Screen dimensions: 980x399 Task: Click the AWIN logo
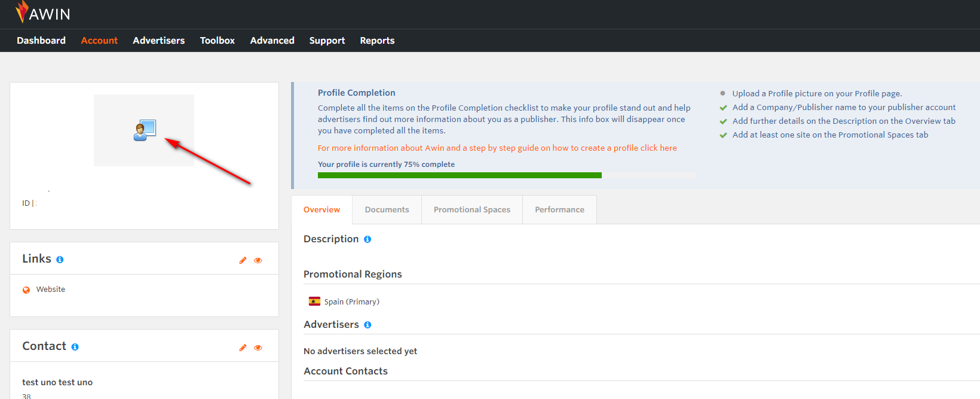43,13
